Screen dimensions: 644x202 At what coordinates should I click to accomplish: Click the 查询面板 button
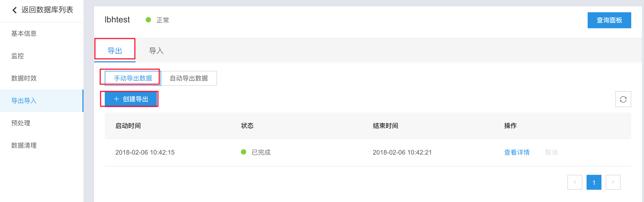click(609, 20)
